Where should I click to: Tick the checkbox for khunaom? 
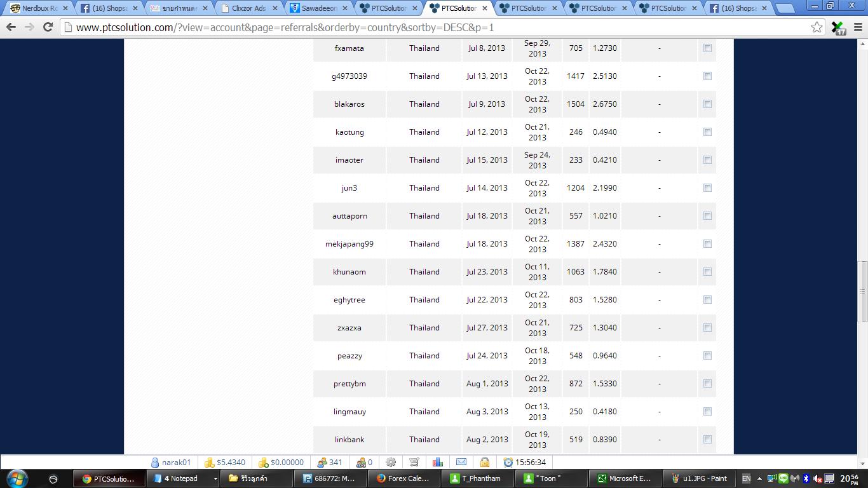707,272
